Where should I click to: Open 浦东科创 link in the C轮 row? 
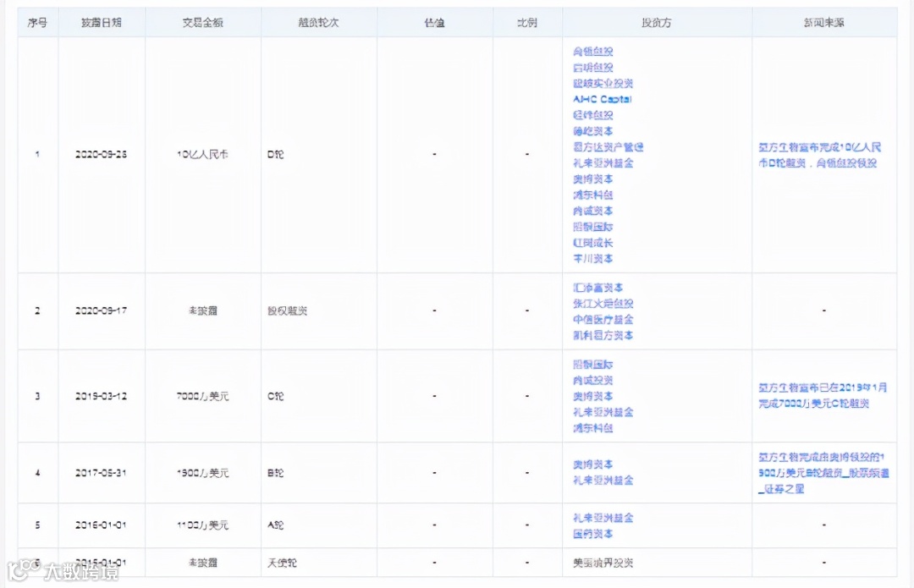click(592, 428)
